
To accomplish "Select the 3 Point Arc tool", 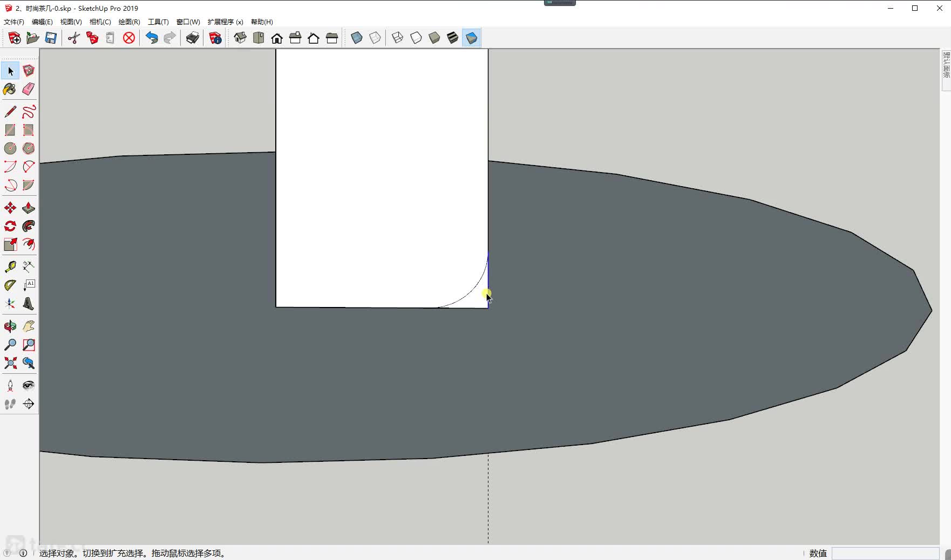I will pos(10,185).
